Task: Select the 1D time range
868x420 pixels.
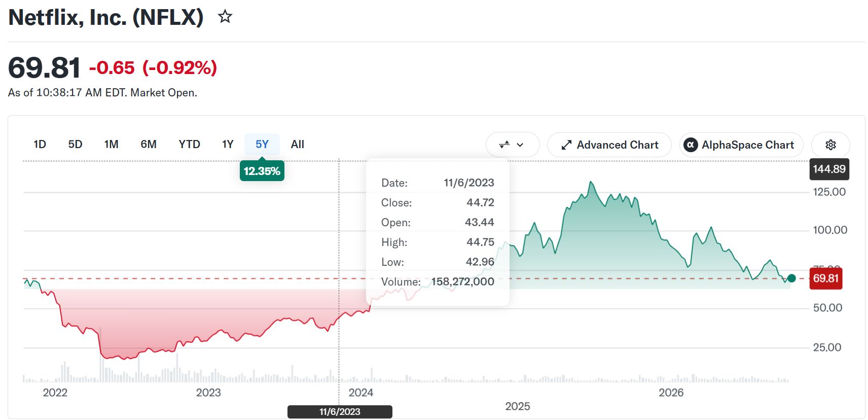Action: (x=40, y=145)
